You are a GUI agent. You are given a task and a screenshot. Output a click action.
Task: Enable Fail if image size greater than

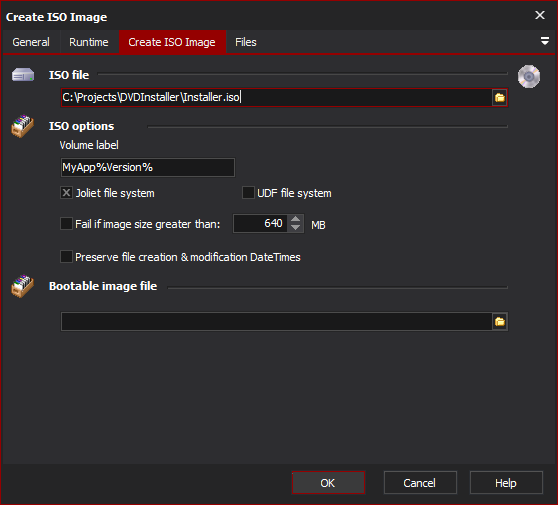[x=67, y=224]
